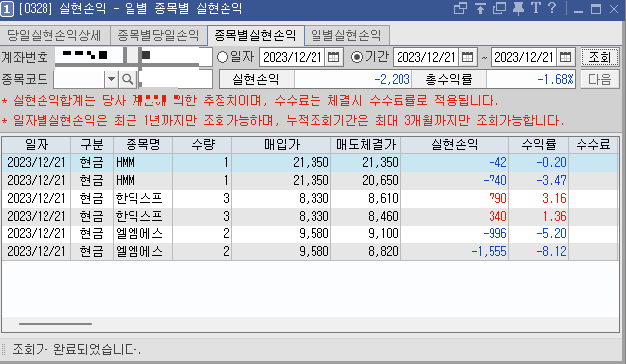
Task: Click the duplicate window icon in title bar
Action: [499, 8]
